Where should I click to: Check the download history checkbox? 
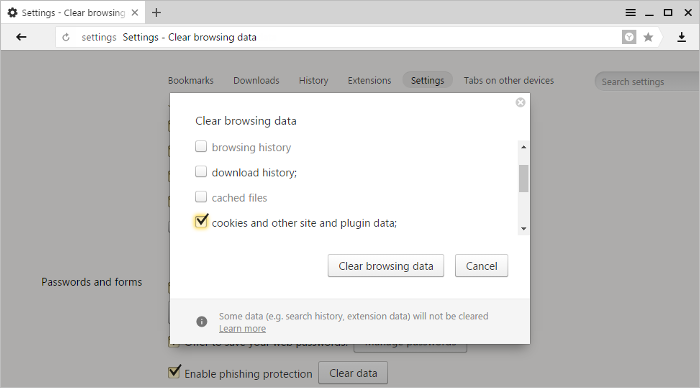201,171
